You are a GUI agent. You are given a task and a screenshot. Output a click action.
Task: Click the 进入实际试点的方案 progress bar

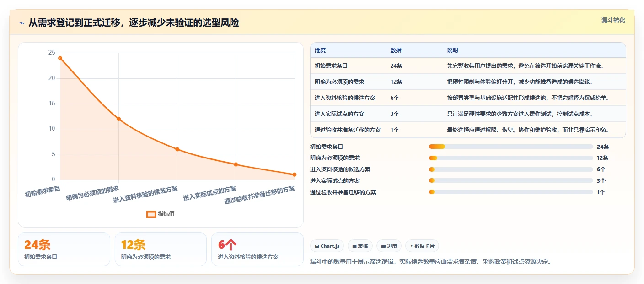pyautogui.click(x=511, y=180)
